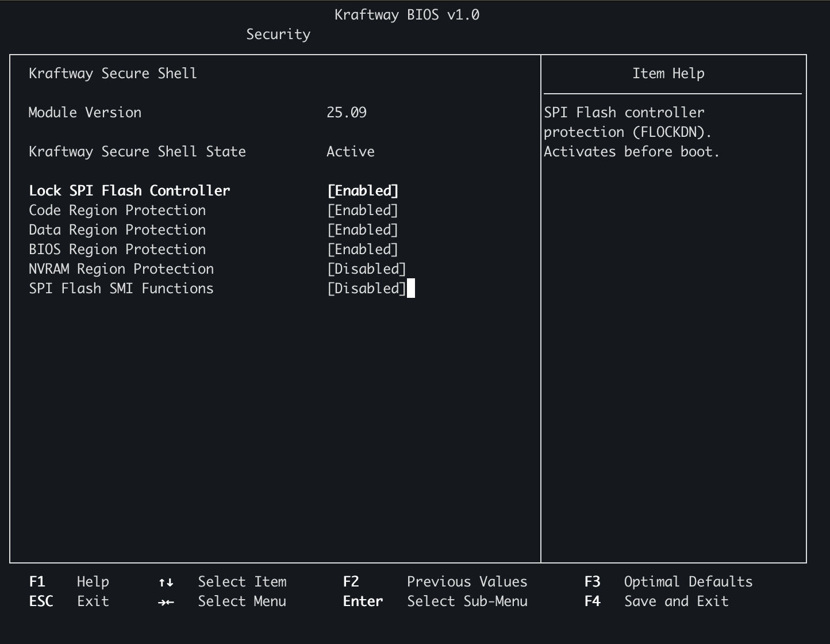Click the "SPI Flash controller" help text line
Screen dimensions: 830x644
pos(624,113)
